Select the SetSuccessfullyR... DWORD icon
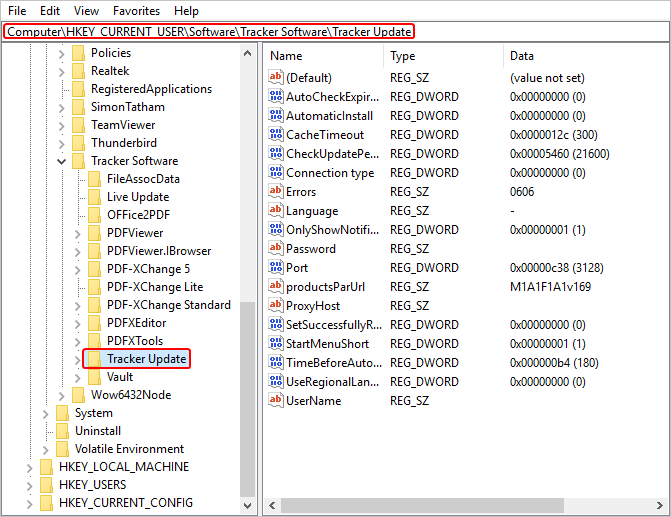The image size is (671, 517). click(x=276, y=324)
